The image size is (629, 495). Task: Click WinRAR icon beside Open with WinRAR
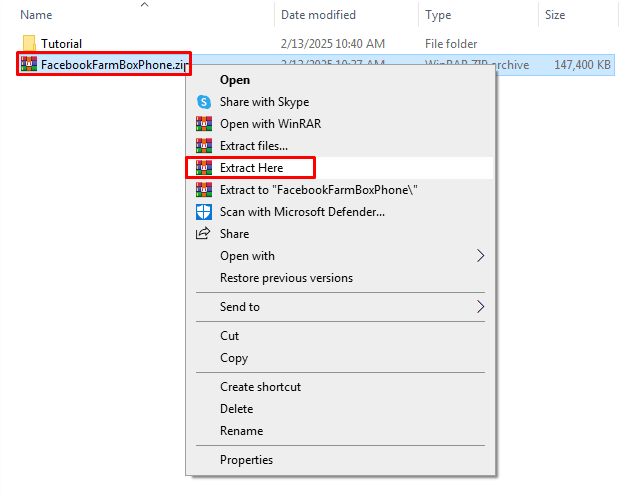point(204,124)
